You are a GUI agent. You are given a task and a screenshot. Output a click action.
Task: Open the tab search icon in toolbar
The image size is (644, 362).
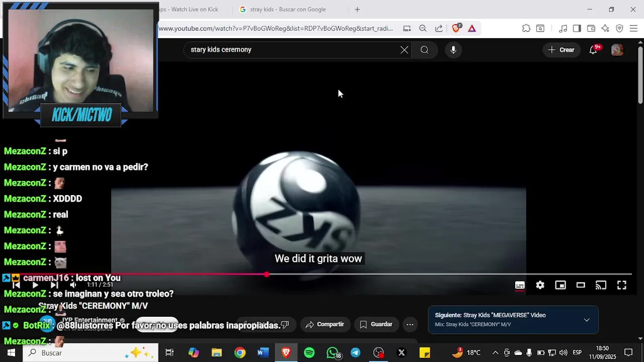(x=540, y=28)
